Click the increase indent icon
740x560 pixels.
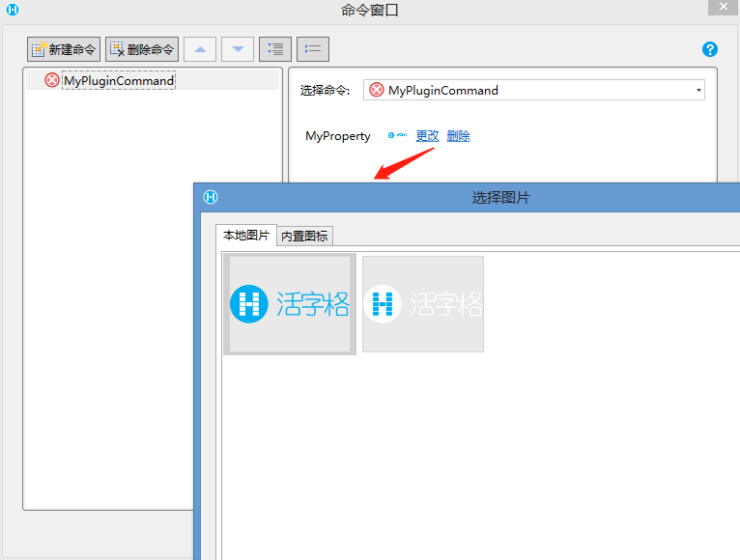(275, 49)
